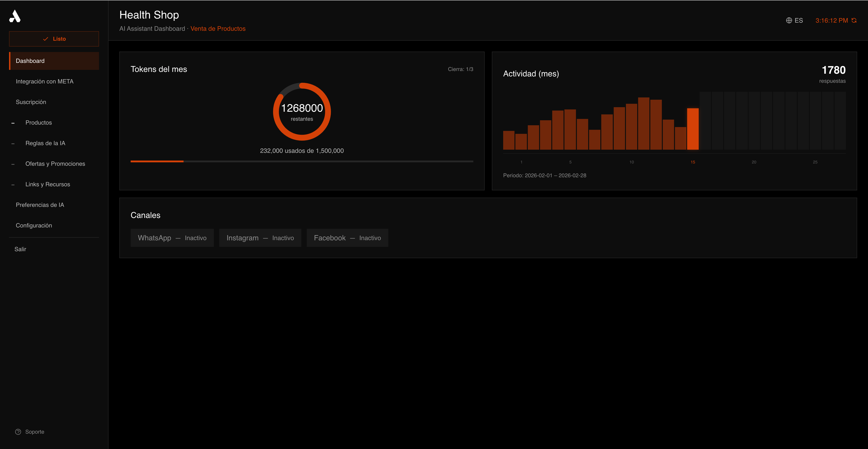Open the language globe icon near ES
This screenshot has width=868, height=449.
(x=790, y=20)
